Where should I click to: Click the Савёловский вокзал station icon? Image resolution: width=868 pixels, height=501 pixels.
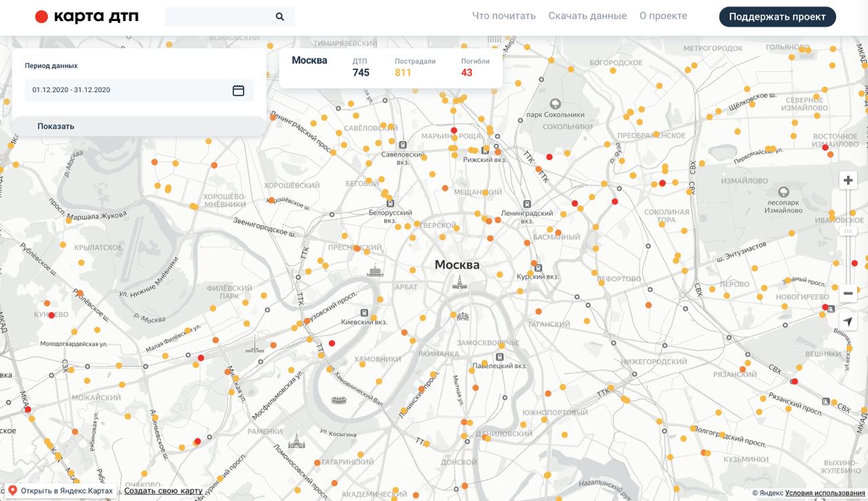[403, 144]
